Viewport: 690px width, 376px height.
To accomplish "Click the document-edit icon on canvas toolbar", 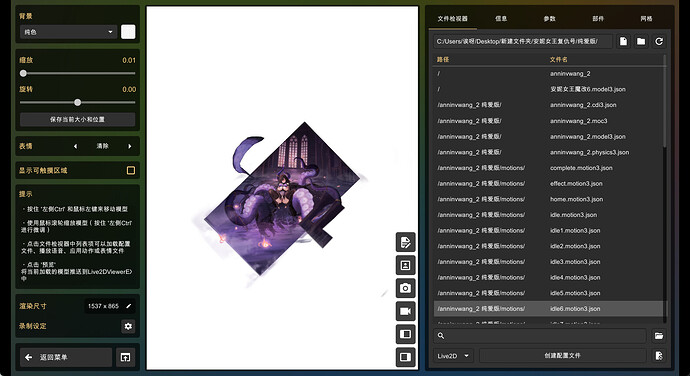I will click(x=405, y=242).
